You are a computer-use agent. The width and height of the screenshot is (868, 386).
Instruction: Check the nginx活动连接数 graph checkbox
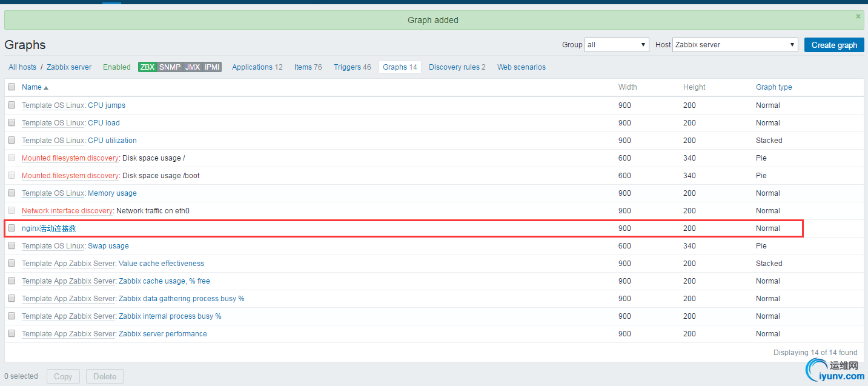12,228
